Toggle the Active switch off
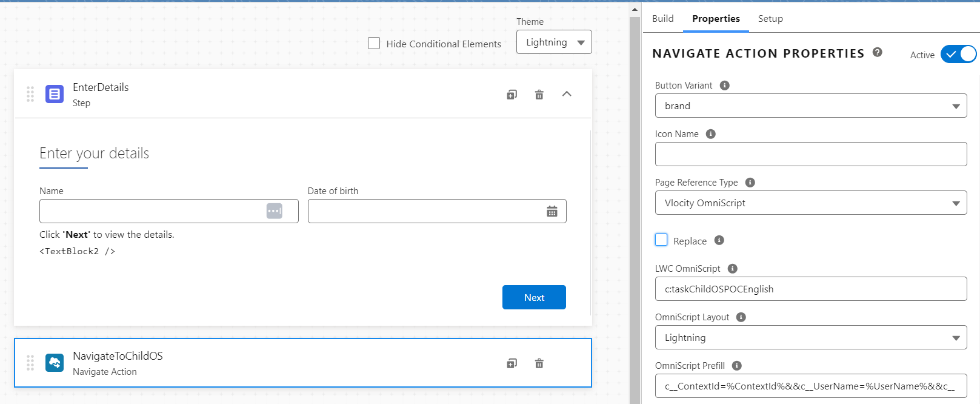Viewport: 980px width, 404px height. pos(958,55)
